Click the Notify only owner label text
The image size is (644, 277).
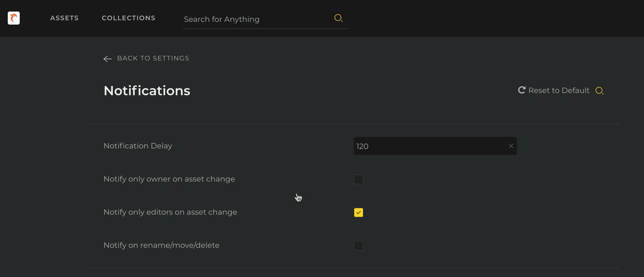point(169,179)
